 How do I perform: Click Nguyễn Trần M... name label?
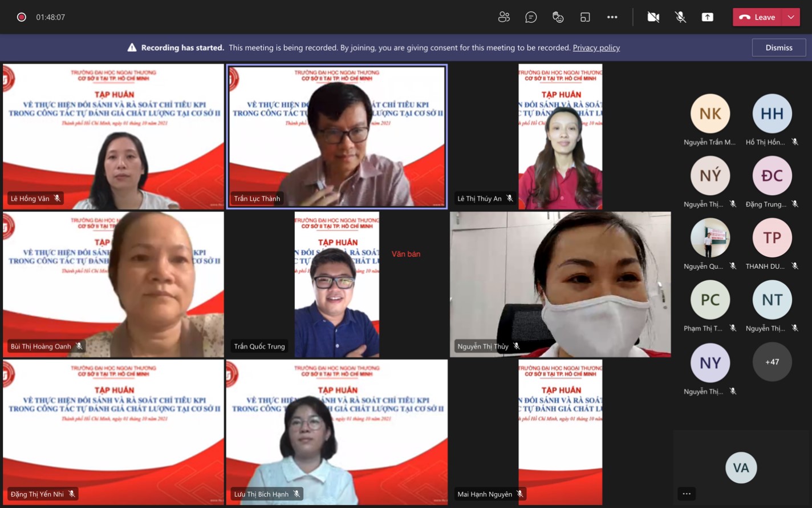[x=710, y=142]
